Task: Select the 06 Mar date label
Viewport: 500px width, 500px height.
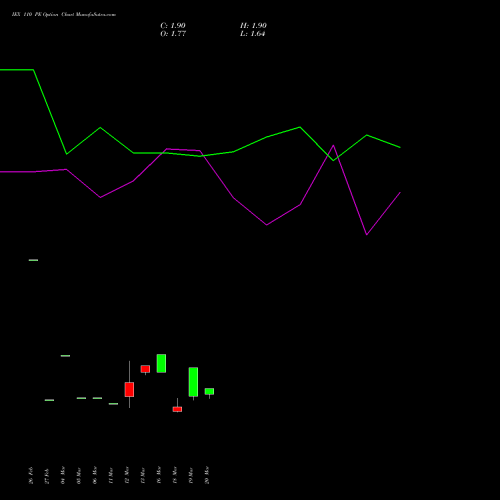Action: click(x=95, y=475)
